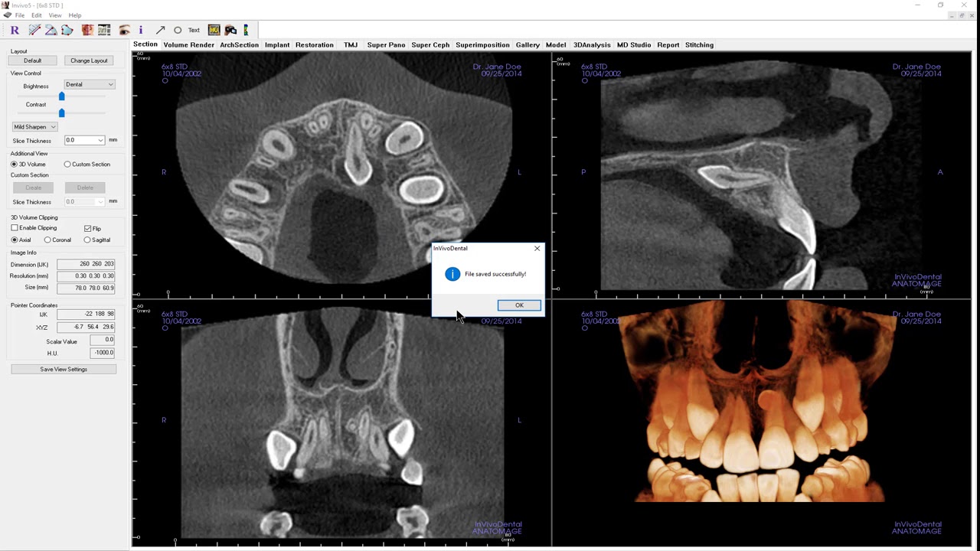Switch to the ArchSection tab
The height and width of the screenshot is (551, 980).
240,45
